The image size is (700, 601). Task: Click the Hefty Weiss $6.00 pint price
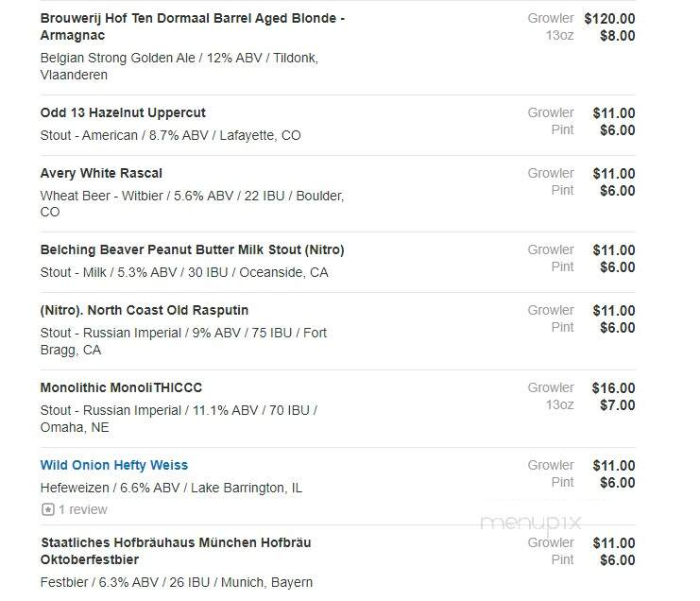tap(618, 483)
